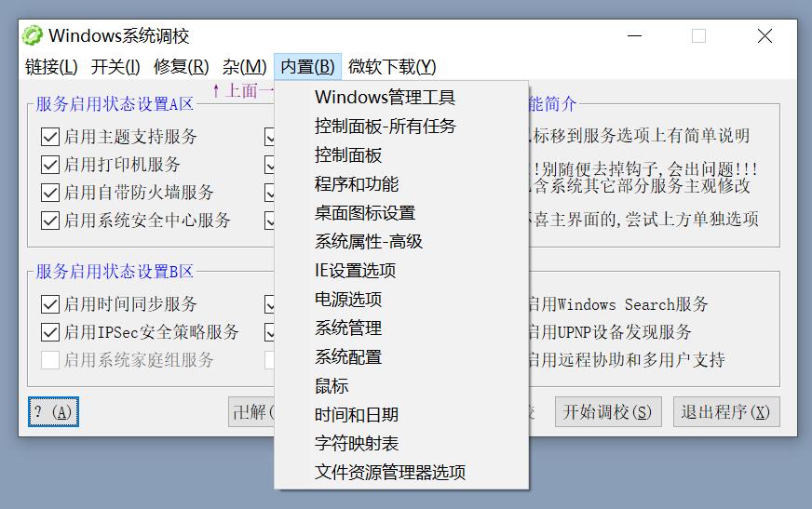Open 桌面图标设置 menu item
This screenshot has height=509, width=812.
401,212
